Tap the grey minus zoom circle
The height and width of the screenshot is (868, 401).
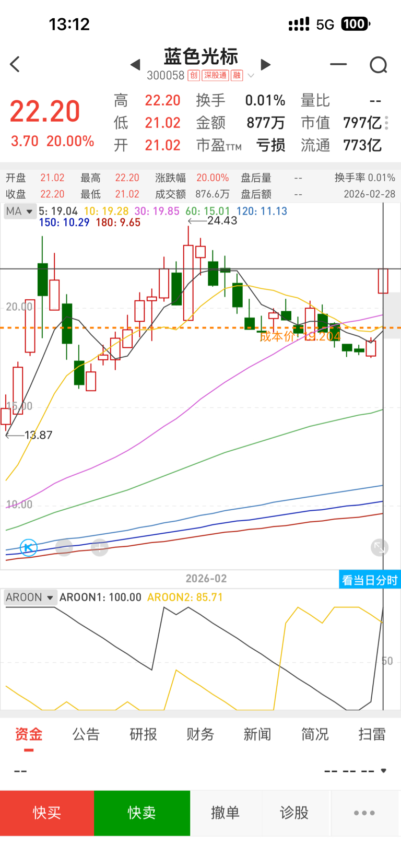pos(64,547)
